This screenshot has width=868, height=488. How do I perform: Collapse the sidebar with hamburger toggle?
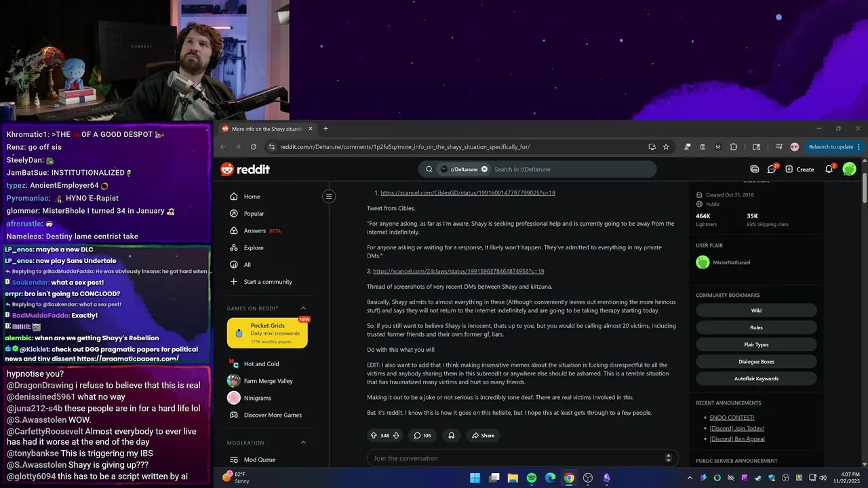point(329,197)
